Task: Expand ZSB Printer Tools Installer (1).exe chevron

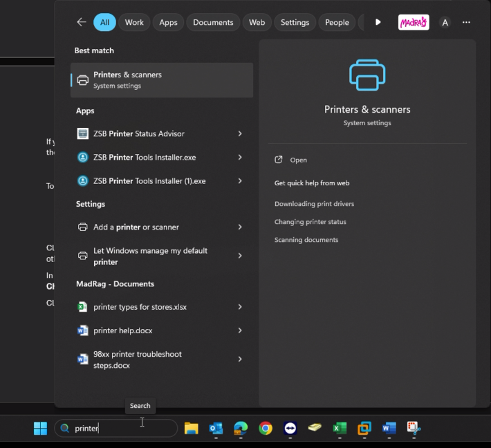Action: point(240,181)
